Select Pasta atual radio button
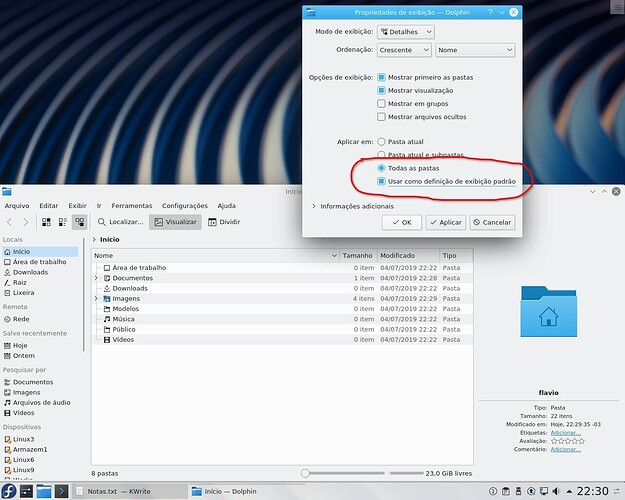Image resolution: width=625 pixels, height=500 pixels. pyautogui.click(x=382, y=142)
